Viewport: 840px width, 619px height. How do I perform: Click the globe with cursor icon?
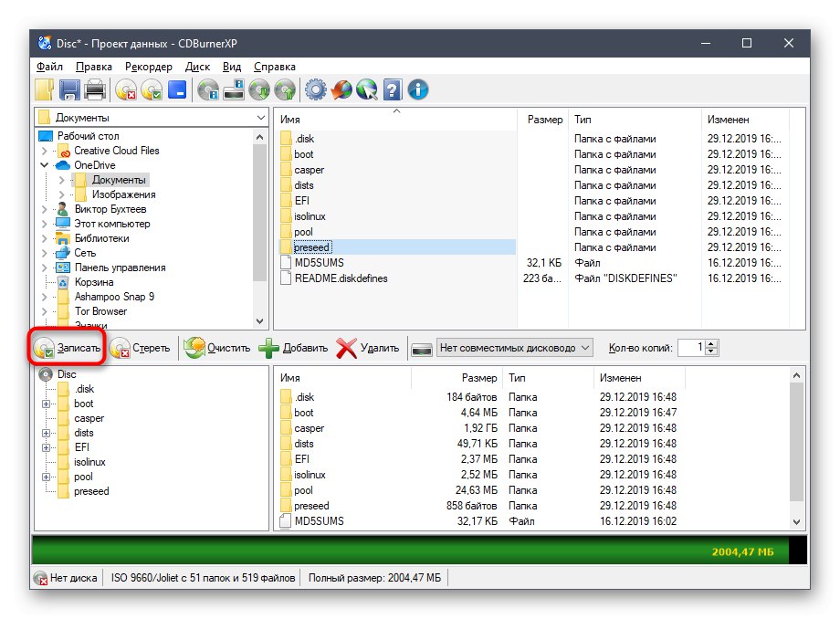click(x=367, y=89)
